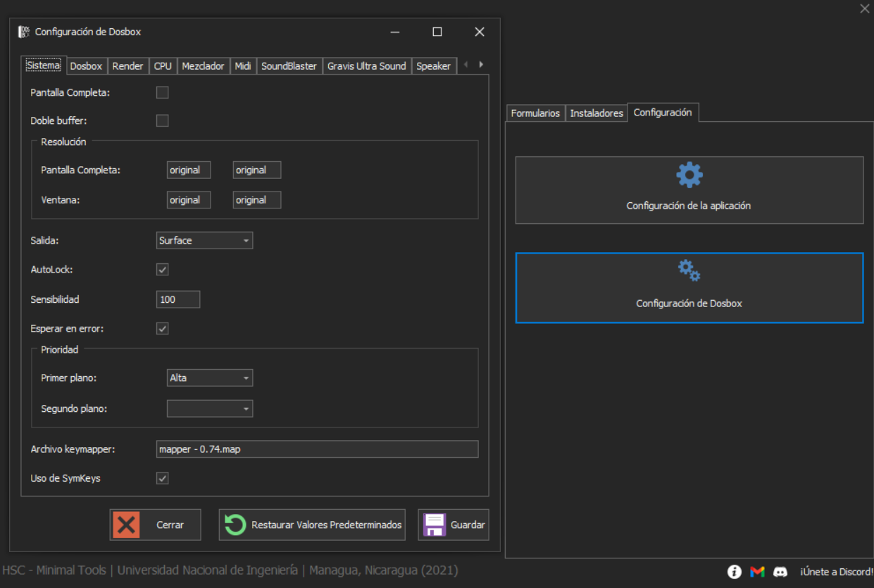Open the Segundo plano dropdown
Screen dimensions: 874x588
(x=210, y=408)
